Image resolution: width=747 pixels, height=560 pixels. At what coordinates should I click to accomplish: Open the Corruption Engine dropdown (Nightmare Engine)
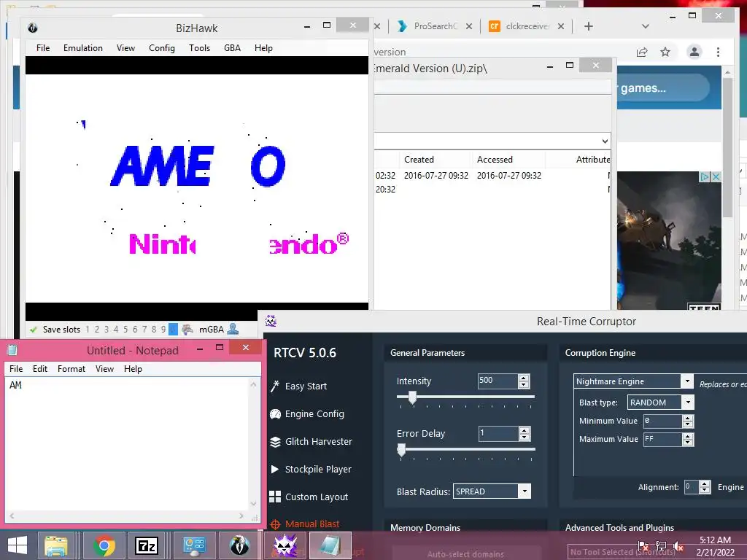687,381
